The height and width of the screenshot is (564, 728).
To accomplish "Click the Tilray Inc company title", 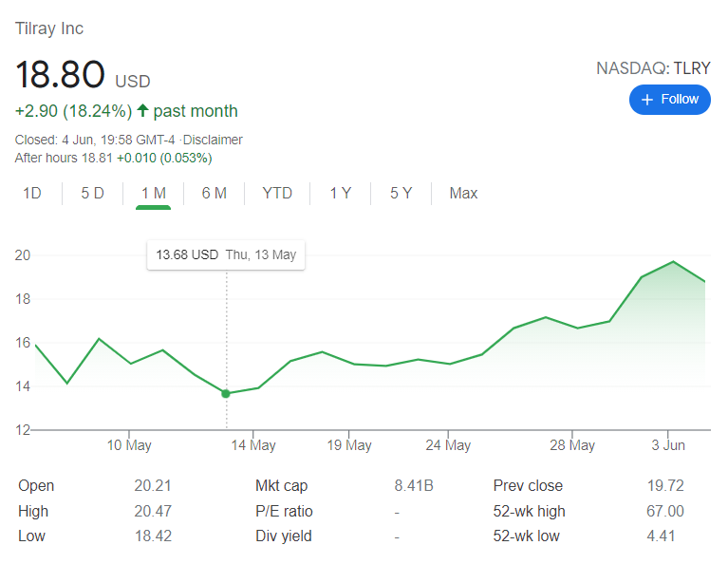I will coord(49,28).
